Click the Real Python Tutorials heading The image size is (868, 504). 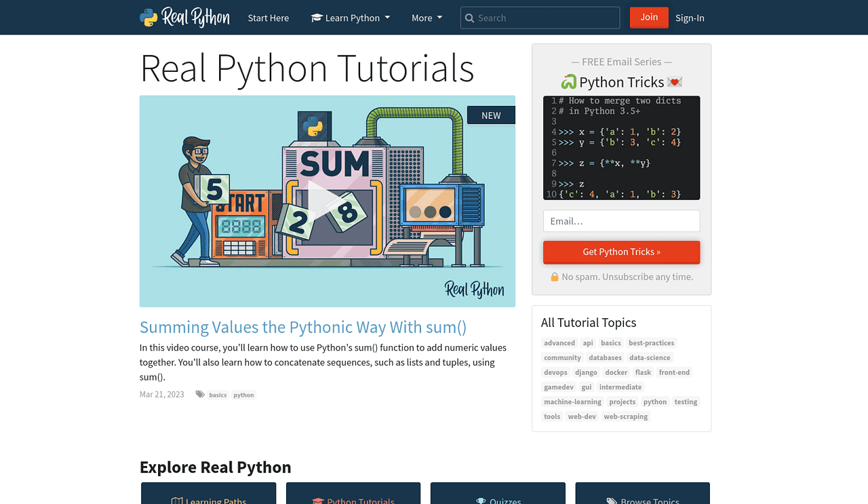pyautogui.click(x=307, y=68)
